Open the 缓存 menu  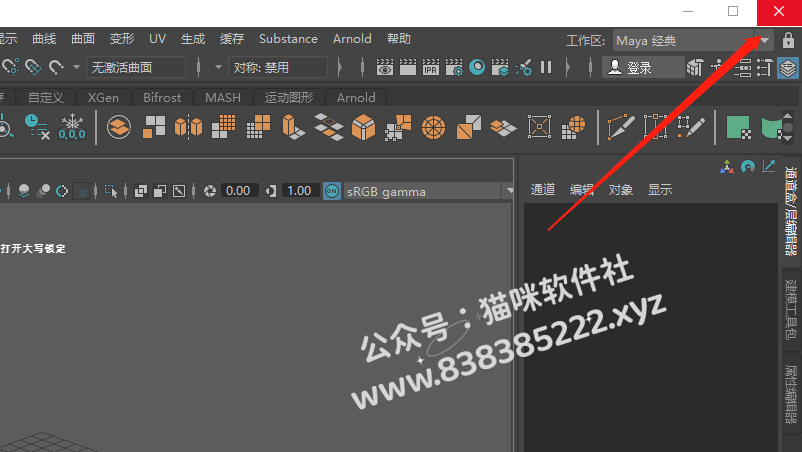click(232, 39)
